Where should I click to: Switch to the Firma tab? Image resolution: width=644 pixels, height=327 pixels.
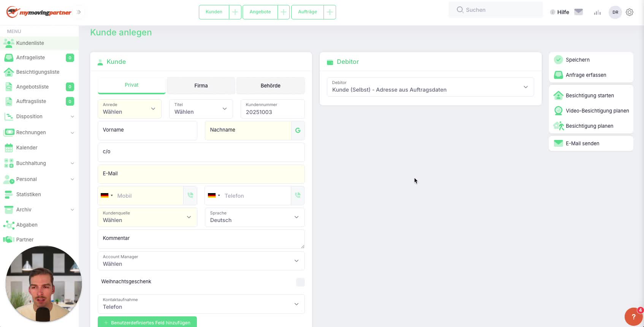tap(201, 86)
